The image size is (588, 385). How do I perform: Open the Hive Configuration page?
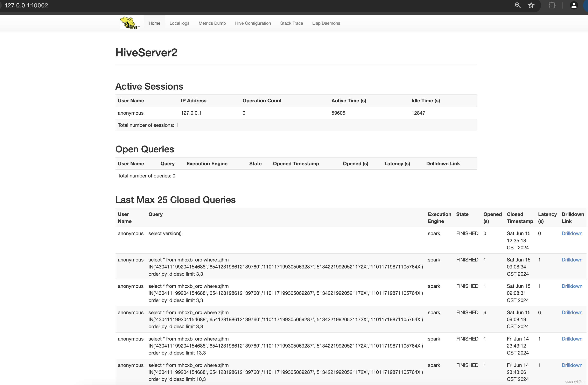pos(253,23)
